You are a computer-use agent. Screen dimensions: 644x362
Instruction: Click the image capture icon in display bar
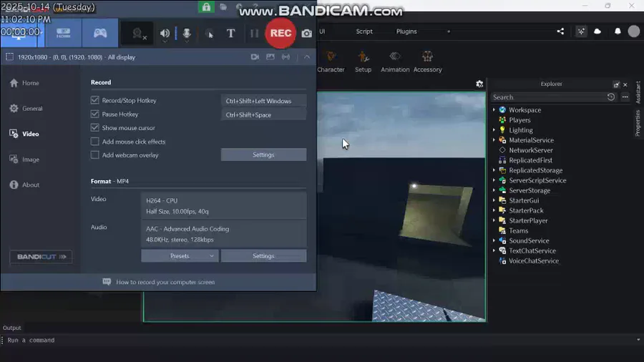point(270,57)
